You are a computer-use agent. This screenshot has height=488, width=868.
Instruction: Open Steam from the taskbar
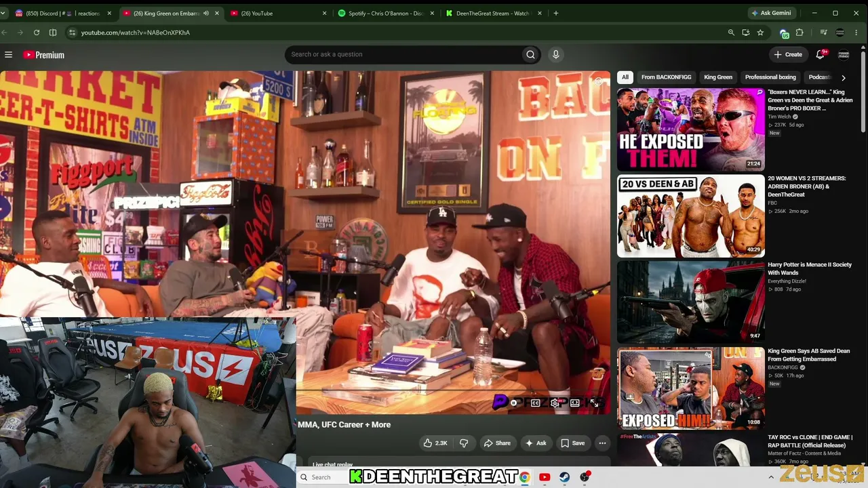pyautogui.click(x=564, y=477)
